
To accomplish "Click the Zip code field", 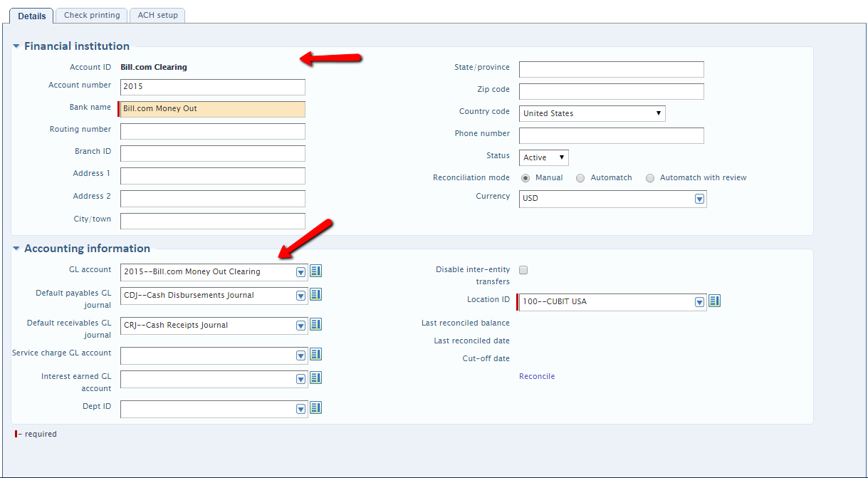I will tap(612, 91).
